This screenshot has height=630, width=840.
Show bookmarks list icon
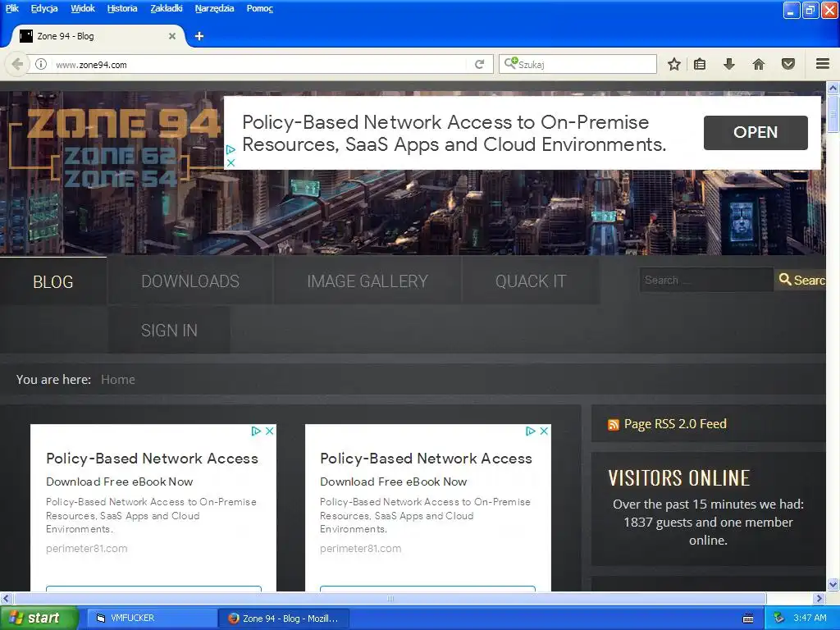pyautogui.click(x=700, y=64)
